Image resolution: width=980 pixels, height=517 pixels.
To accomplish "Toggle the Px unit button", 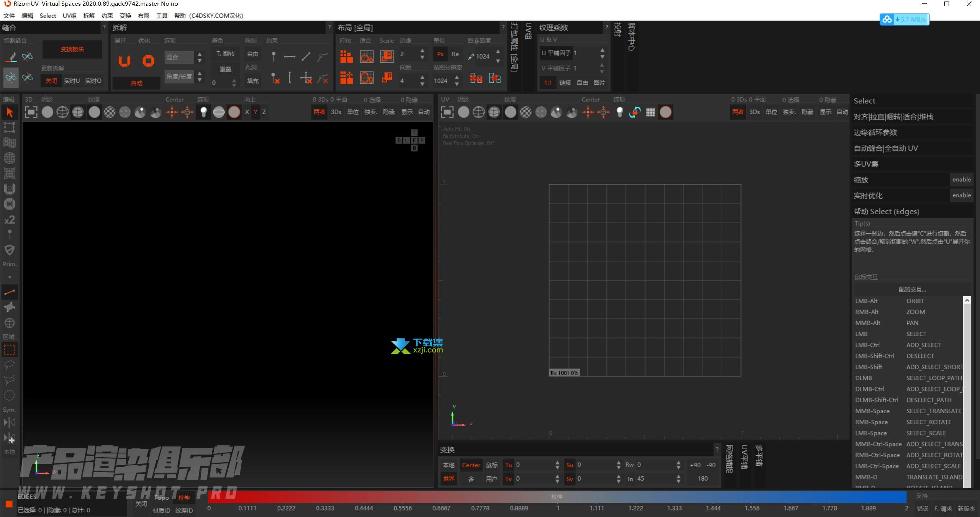I will (441, 54).
